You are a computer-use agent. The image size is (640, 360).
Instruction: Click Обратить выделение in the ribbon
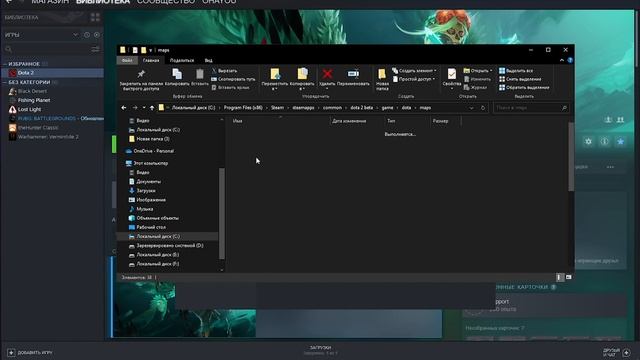click(524, 87)
